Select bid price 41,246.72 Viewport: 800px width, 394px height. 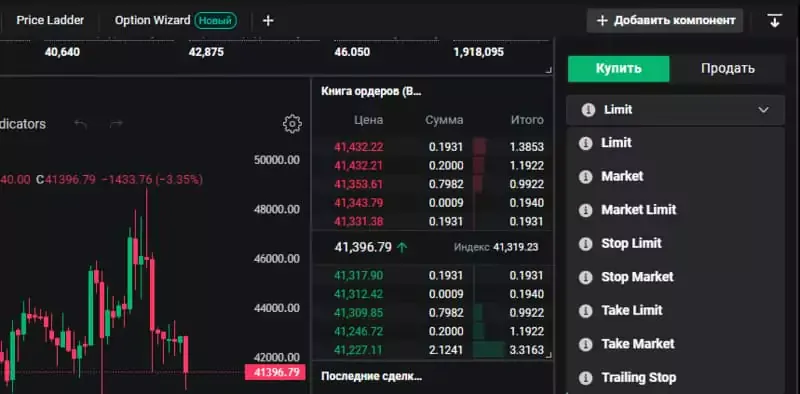358,331
